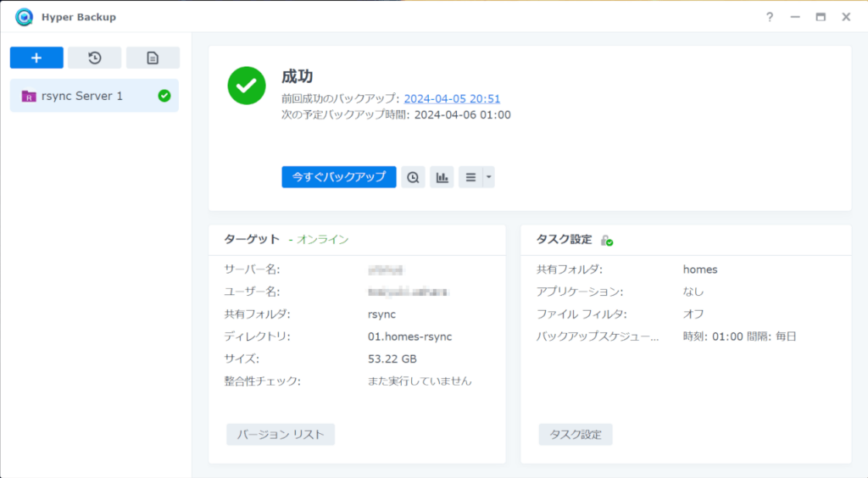Start backup with 今すぐバックアップ button
Image resolution: width=868 pixels, height=478 pixels.
(339, 177)
